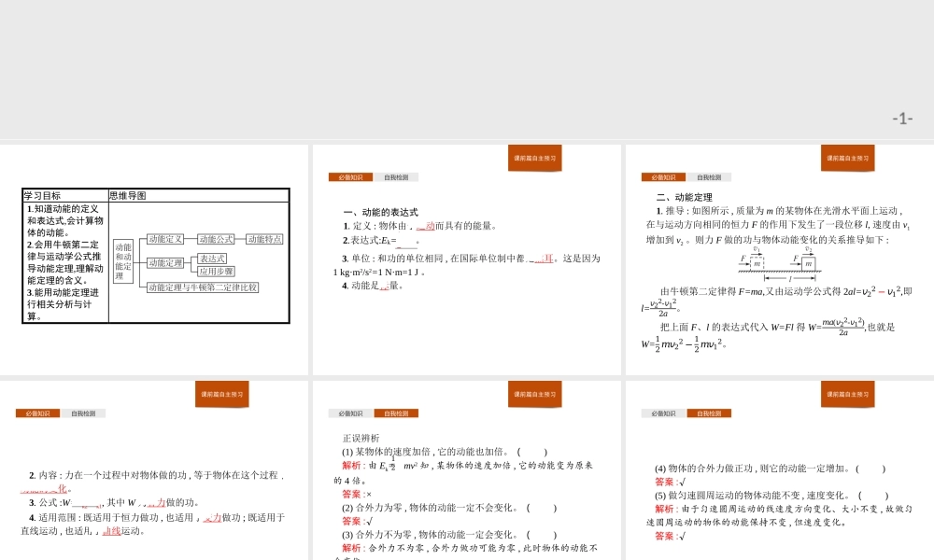Click the 动能公式 node in the flowchart

click(216, 240)
